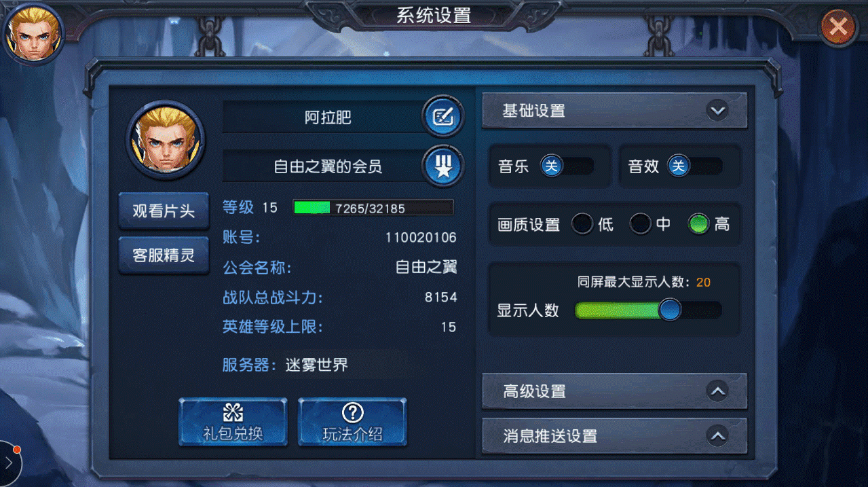This screenshot has height=487, width=868.
Task: Select 中 graphics quality option
Action: [641, 224]
